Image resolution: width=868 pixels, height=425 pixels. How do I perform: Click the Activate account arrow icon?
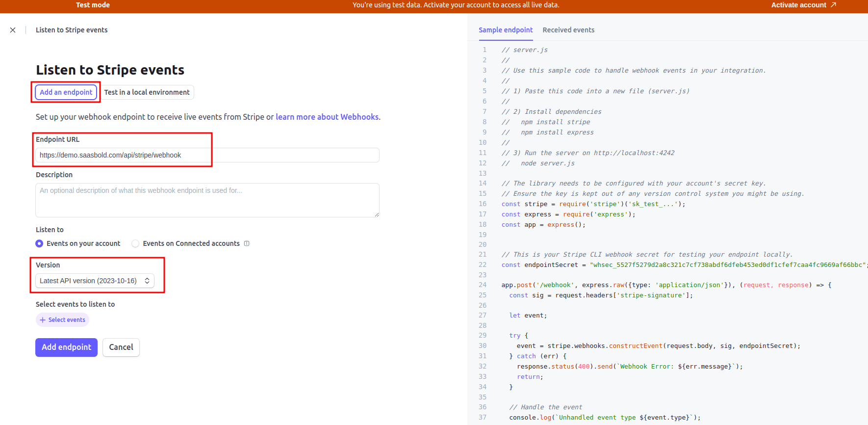click(833, 5)
